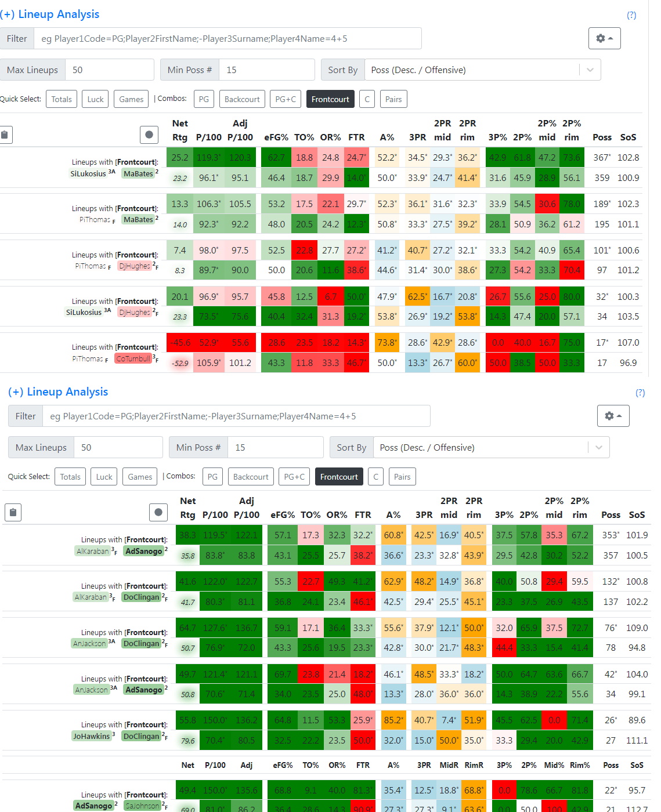
Task: Click the circle icon button above the SiLukosius MaBates row
Action: click(149, 135)
